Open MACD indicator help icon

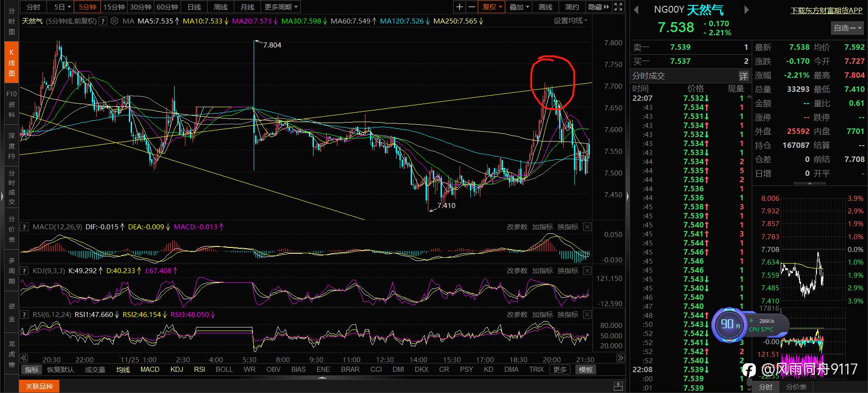(x=24, y=227)
